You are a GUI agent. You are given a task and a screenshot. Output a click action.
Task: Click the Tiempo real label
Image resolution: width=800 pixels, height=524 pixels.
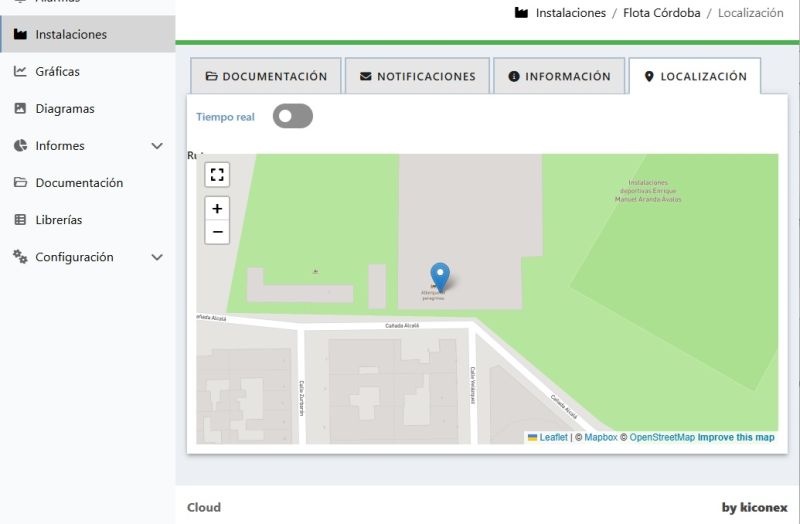click(226, 117)
